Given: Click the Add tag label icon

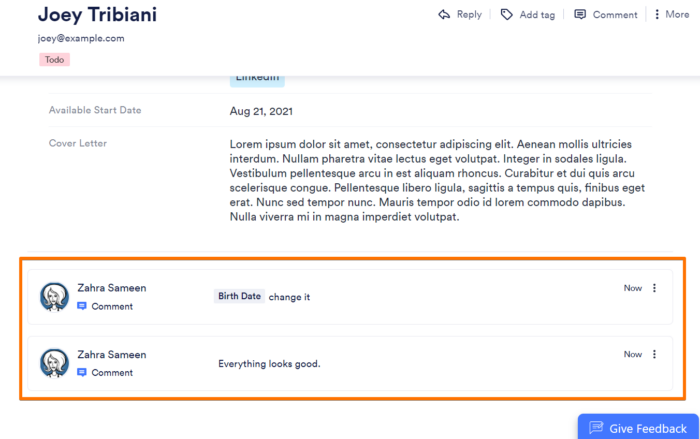Looking at the screenshot, I should tap(507, 15).
